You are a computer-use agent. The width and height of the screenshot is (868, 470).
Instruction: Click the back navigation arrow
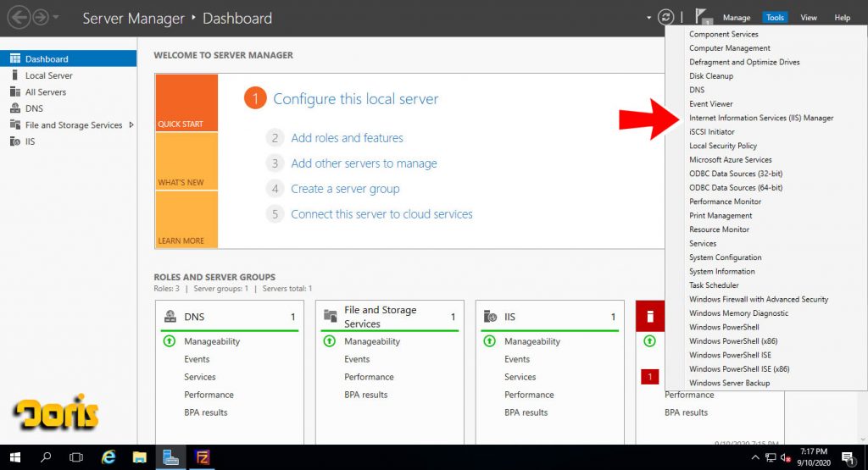[19, 18]
